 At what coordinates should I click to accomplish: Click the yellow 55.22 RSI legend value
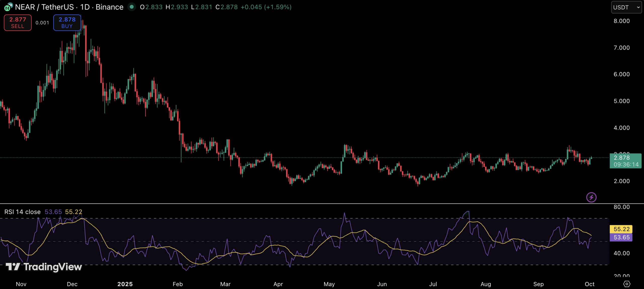(x=73, y=212)
